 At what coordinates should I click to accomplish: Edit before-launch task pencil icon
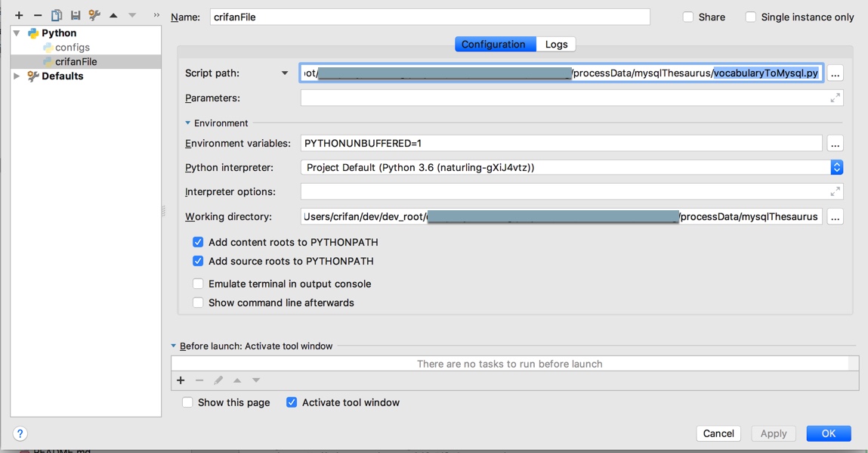218,380
